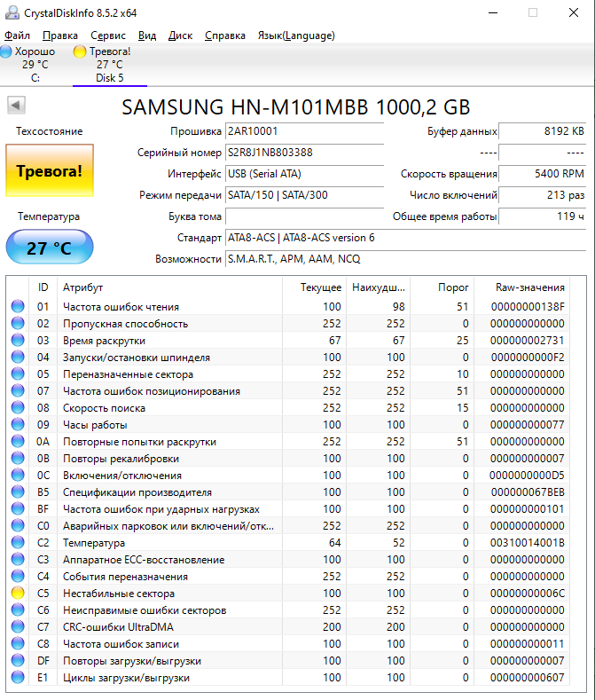Image resolution: width=595 pixels, height=700 pixels.
Task: Click the blue status icon for E1 Циклы загрузки/выгрузки
Action: click(x=18, y=677)
